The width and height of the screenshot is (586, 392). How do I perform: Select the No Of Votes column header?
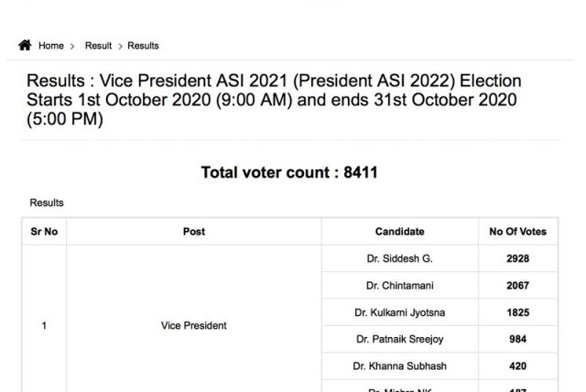tap(517, 232)
